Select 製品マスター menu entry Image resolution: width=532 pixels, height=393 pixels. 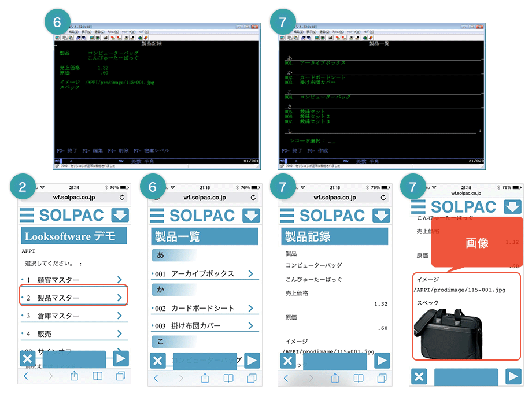tap(73, 298)
